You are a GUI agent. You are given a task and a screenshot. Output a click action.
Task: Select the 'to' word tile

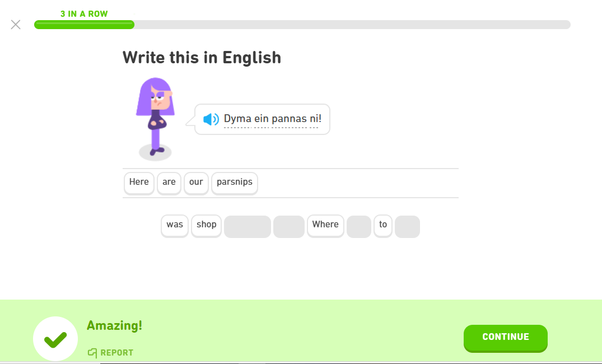coord(383,225)
